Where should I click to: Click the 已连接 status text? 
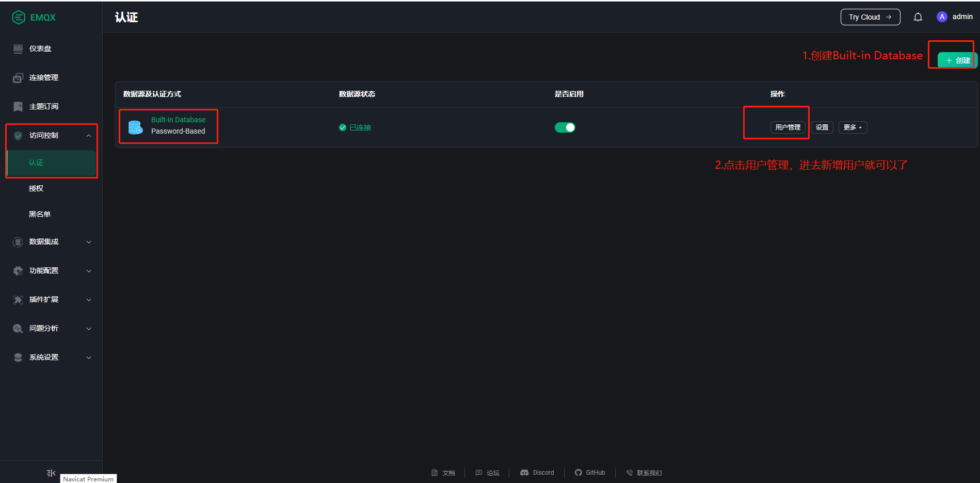coord(360,127)
